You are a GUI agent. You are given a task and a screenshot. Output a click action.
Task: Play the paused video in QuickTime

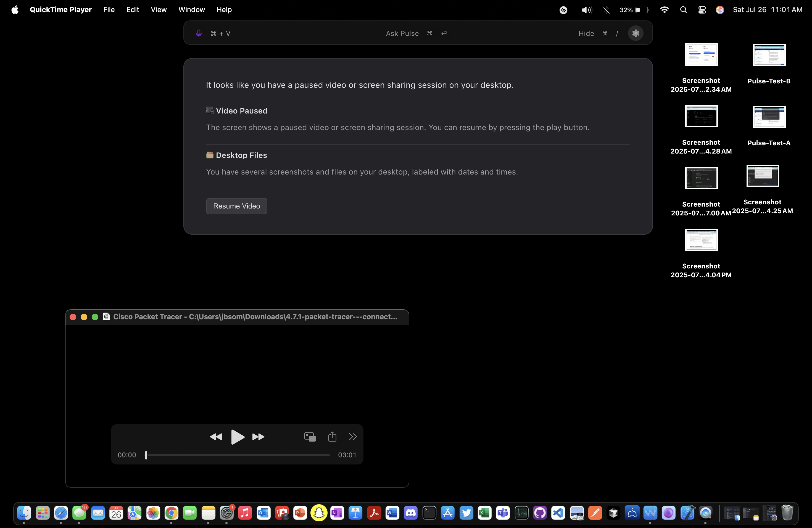pos(238,437)
